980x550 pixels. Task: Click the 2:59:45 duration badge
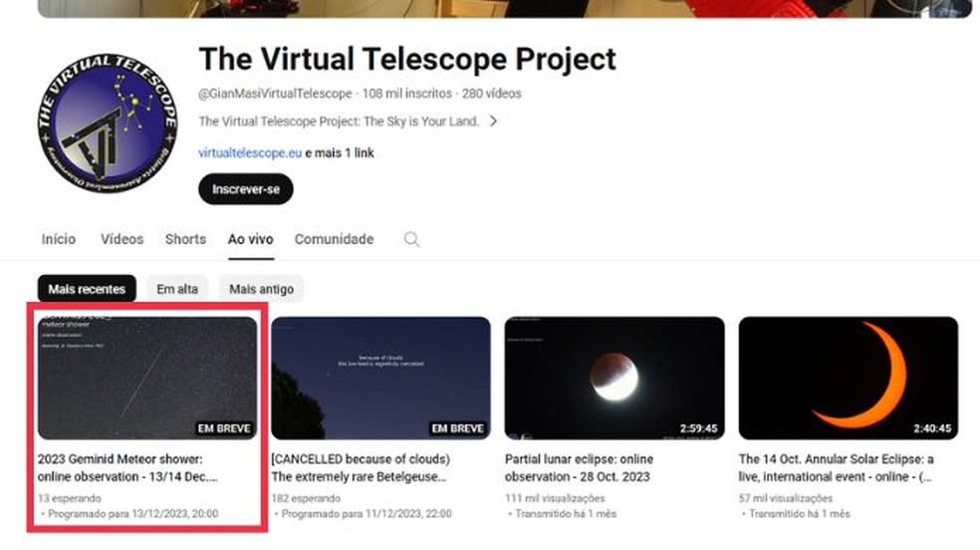tap(699, 428)
